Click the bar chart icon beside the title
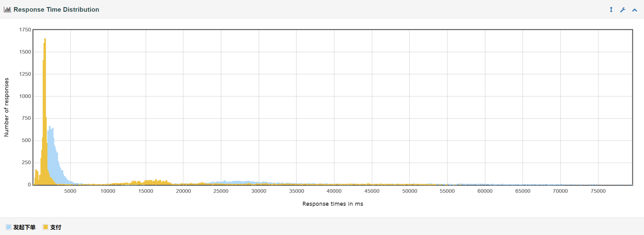644x235 pixels. pos(7,10)
